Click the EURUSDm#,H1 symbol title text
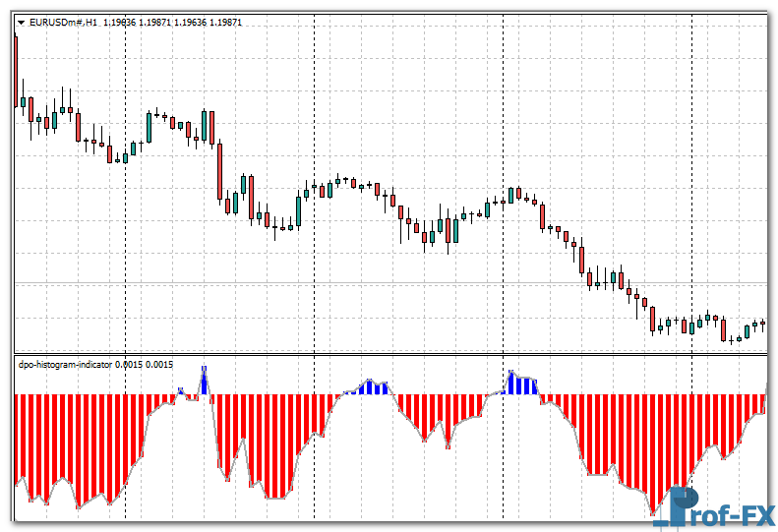The width and height of the screenshot is (778, 532). pyautogui.click(x=64, y=22)
